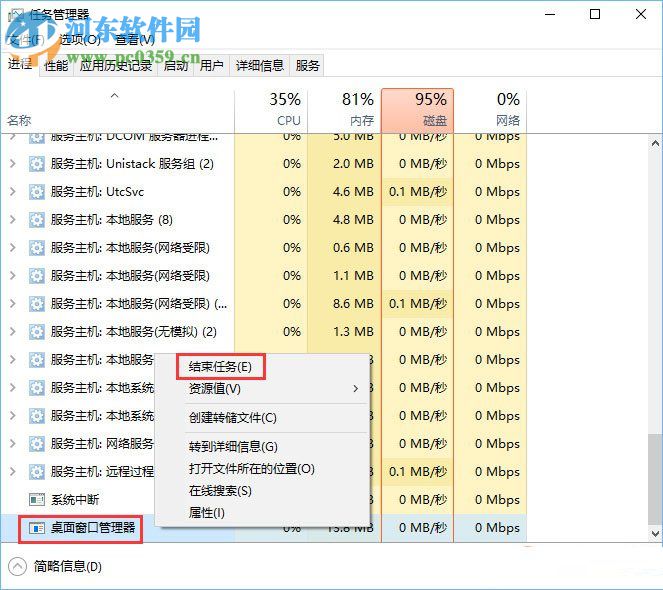
Task: Click the 8.6 MB memory cell
Action: [x=345, y=304]
